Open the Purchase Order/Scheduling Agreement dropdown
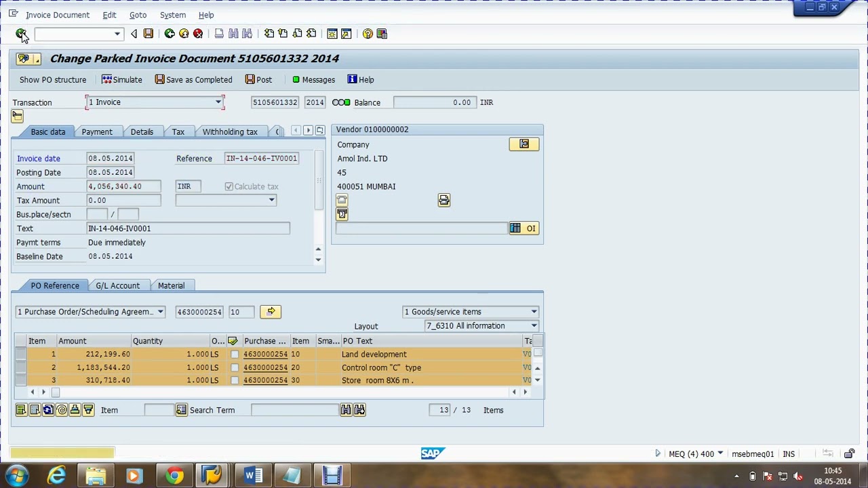The width and height of the screenshot is (868, 488). coord(160,312)
